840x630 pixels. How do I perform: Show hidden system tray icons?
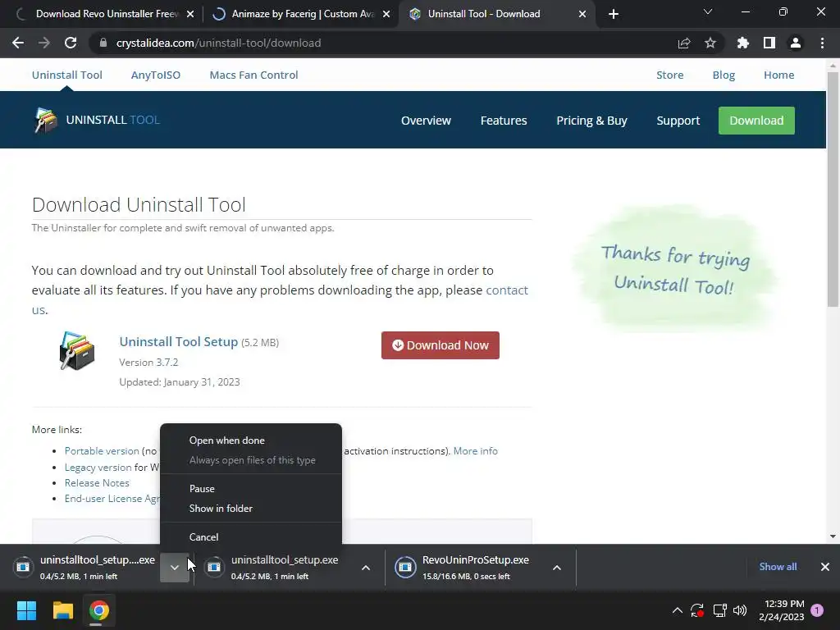point(677,610)
